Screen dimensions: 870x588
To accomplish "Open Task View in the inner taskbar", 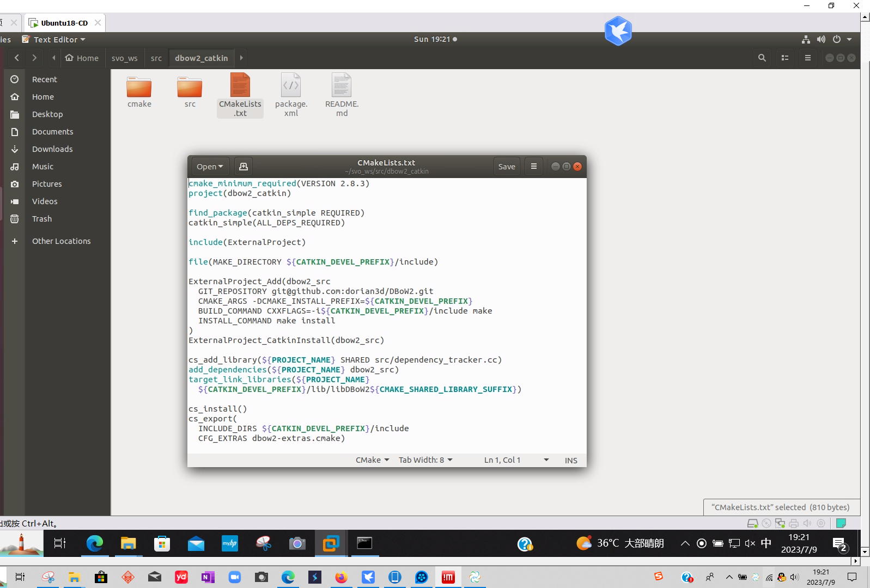I will pos(60,543).
